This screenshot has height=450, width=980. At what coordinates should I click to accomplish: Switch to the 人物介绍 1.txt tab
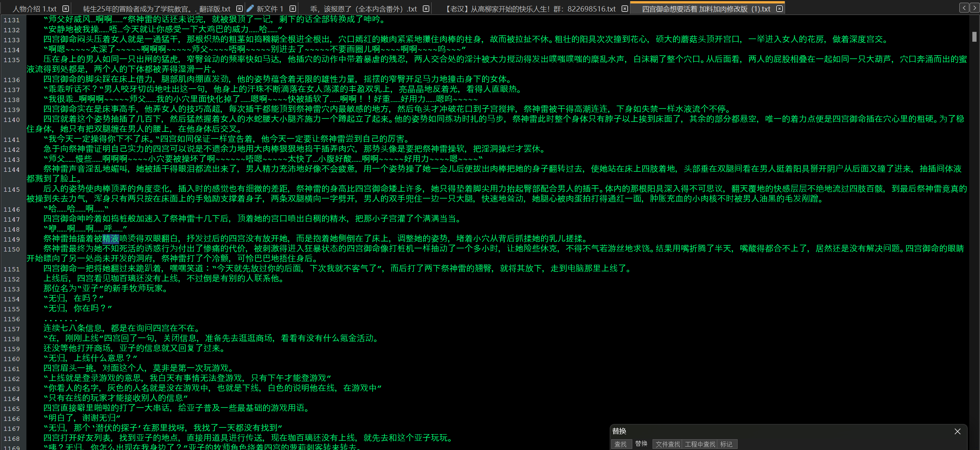click(34, 9)
